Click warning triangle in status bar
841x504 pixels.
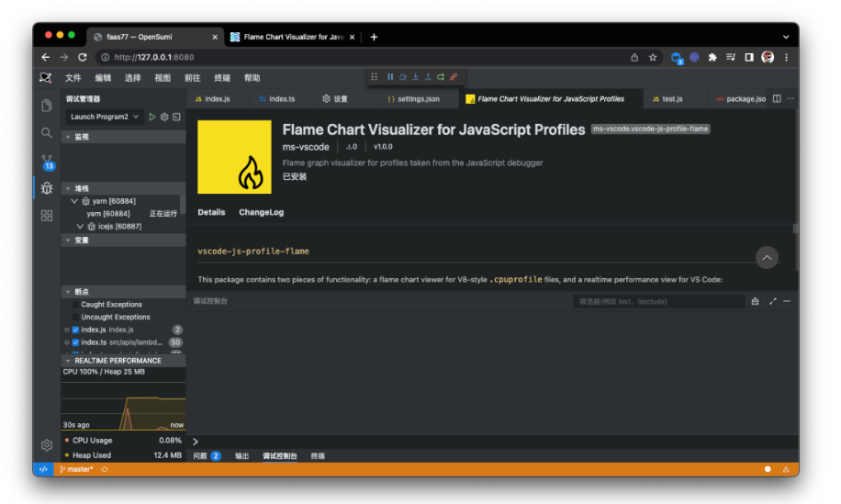coord(786,469)
